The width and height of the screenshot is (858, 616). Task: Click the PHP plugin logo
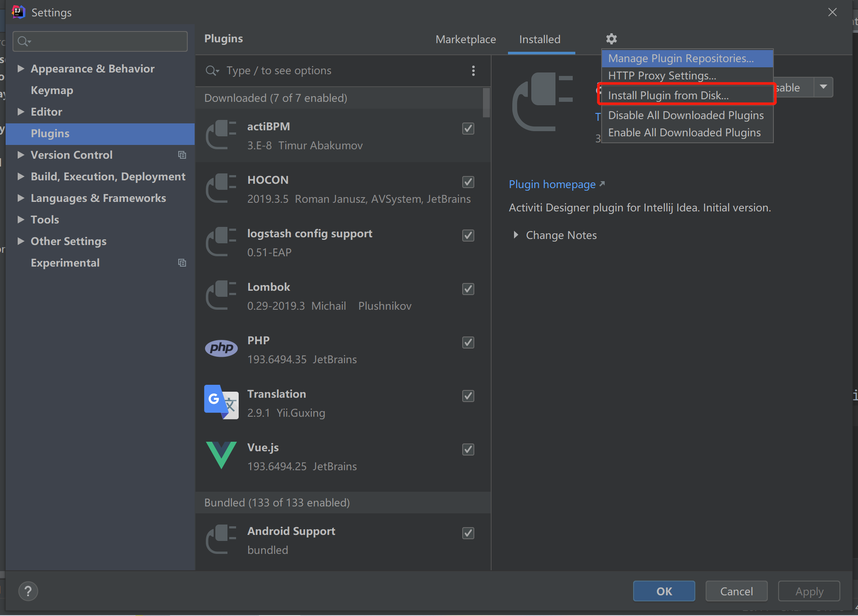coord(221,348)
